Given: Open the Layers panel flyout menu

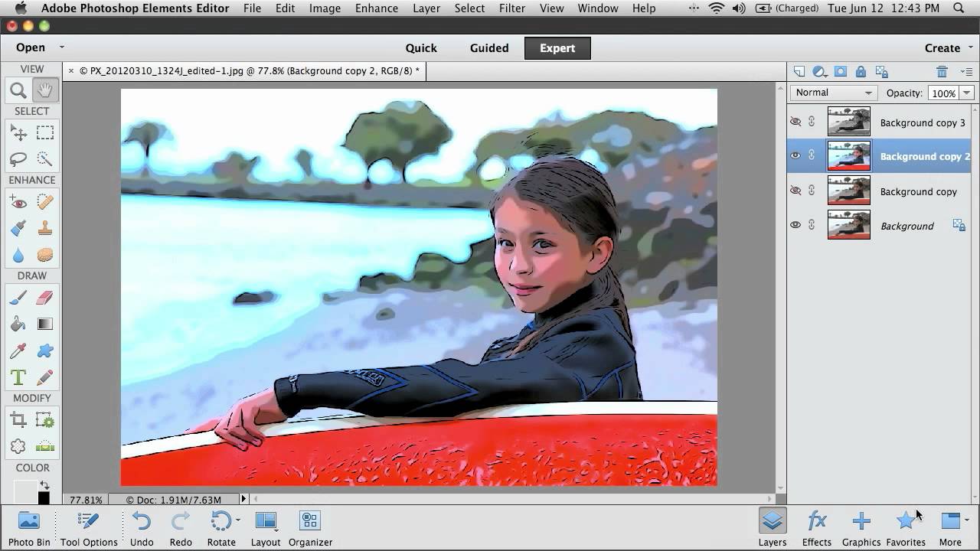Looking at the screenshot, I should click(x=968, y=71).
